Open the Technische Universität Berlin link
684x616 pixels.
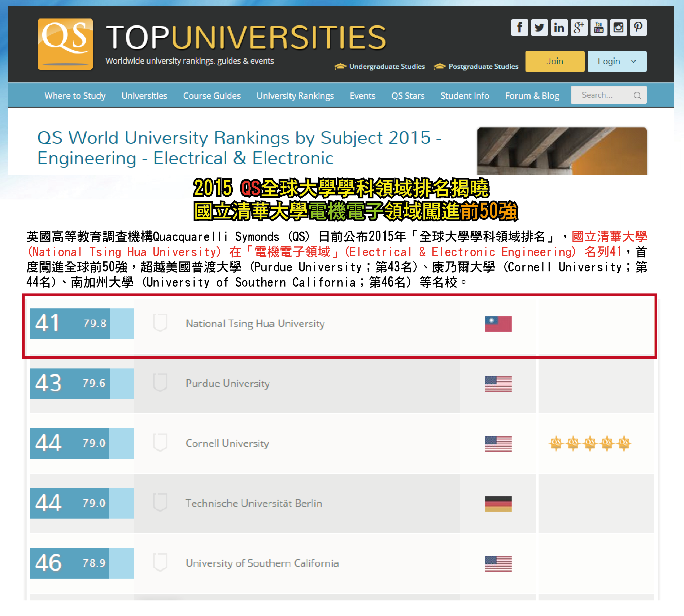click(x=254, y=504)
